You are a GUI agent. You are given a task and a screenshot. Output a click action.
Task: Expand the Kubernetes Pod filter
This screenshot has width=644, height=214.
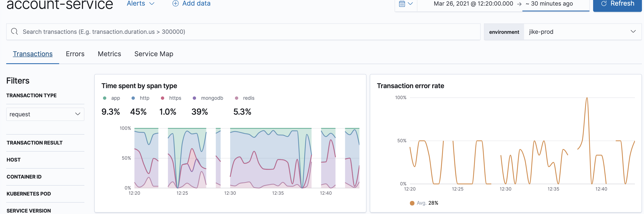tap(45, 194)
